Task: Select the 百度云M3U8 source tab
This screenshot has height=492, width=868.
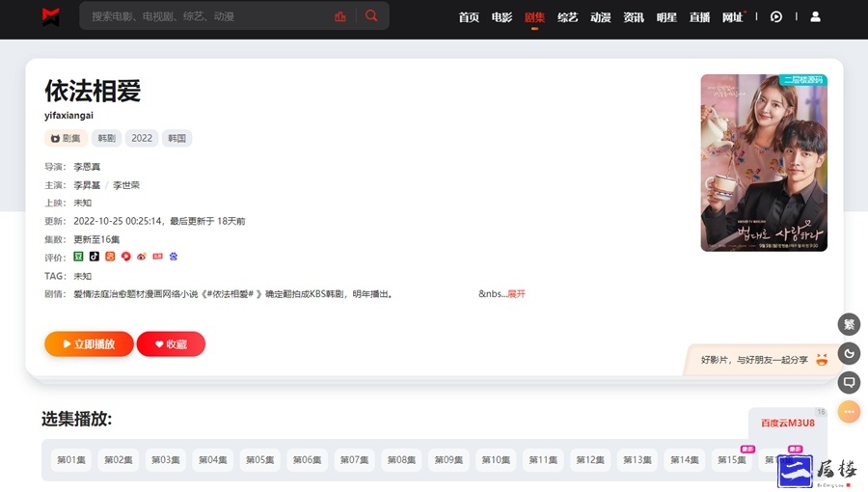Action: coord(787,423)
